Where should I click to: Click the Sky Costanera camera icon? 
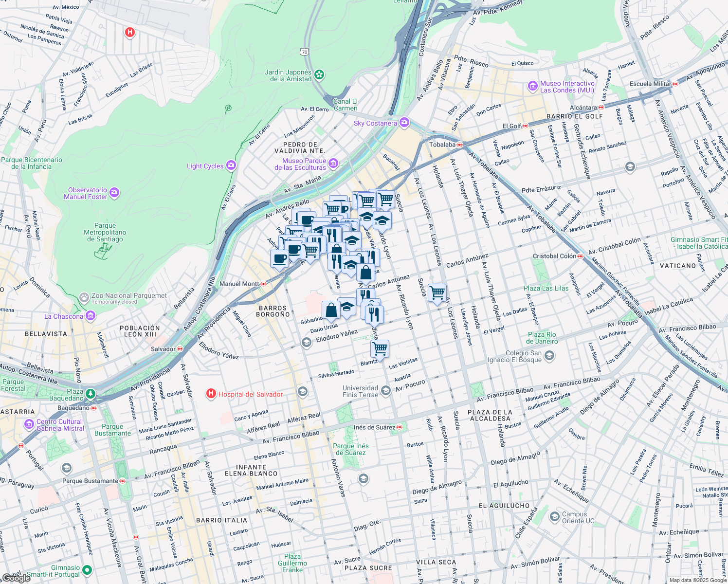pyautogui.click(x=404, y=123)
